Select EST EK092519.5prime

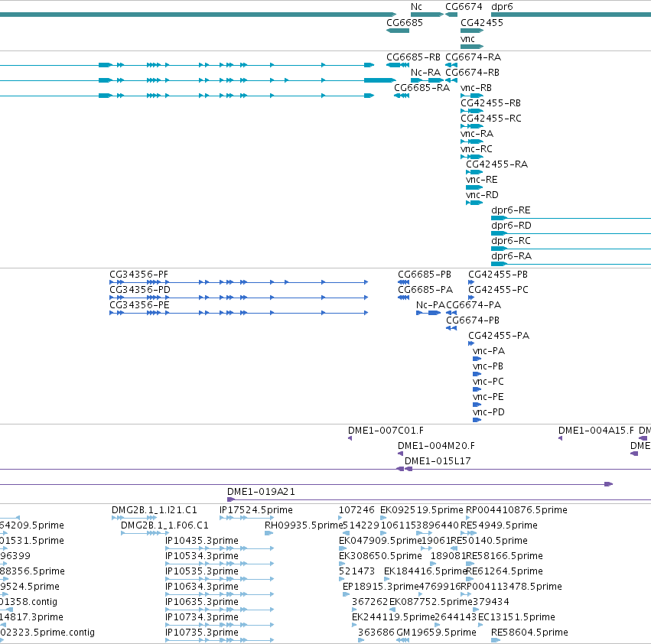coord(422,510)
